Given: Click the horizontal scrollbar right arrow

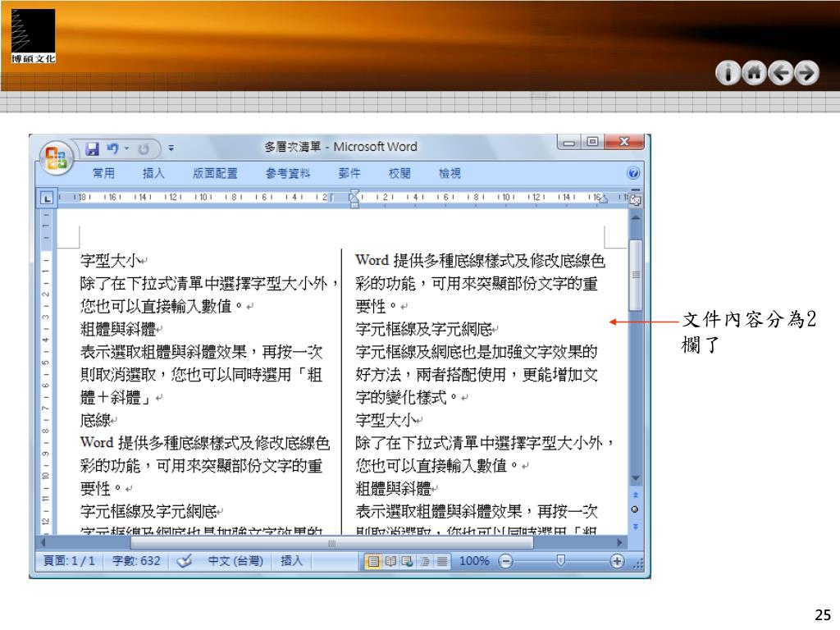Looking at the screenshot, I should click(620, 543).
